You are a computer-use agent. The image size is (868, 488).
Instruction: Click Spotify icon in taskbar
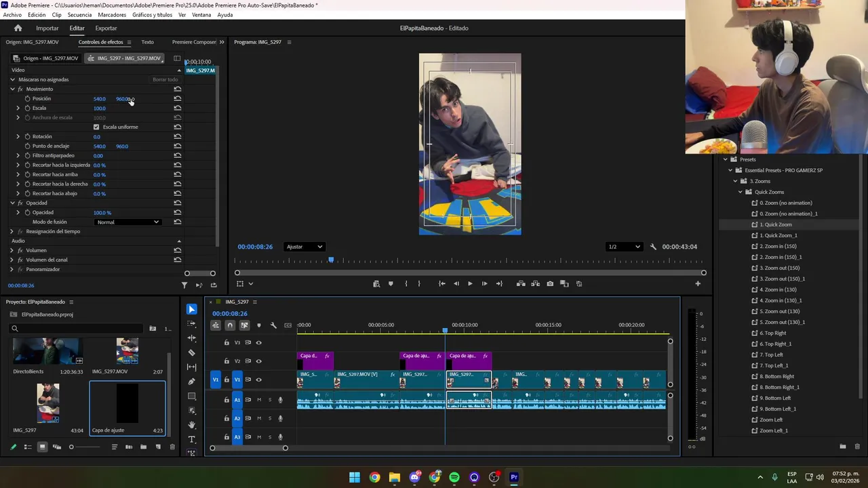454,477
